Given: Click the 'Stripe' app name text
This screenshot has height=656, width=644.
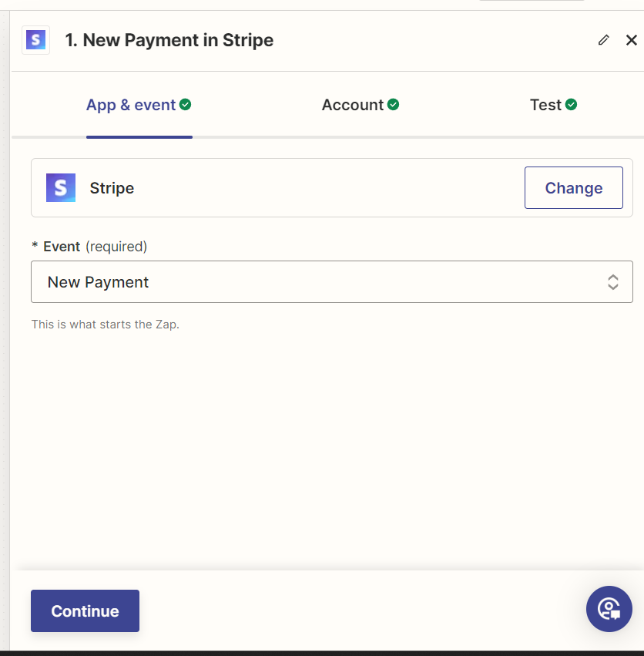Looking at the screenshot, I should [112, 188].
